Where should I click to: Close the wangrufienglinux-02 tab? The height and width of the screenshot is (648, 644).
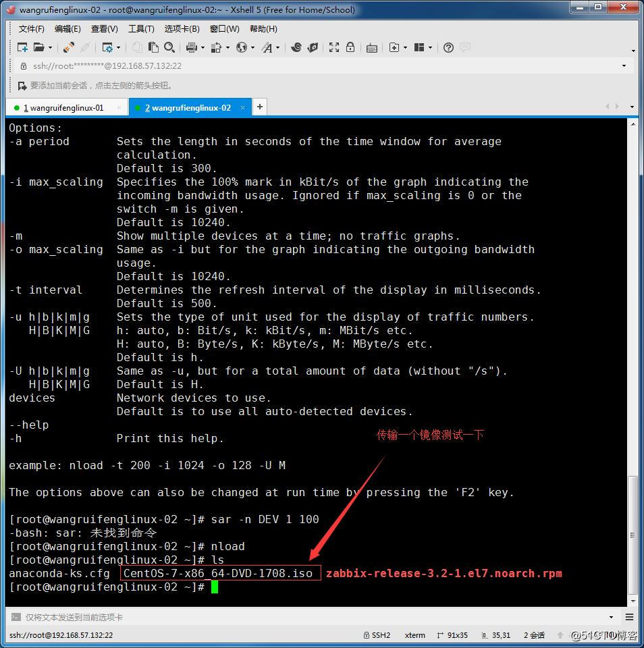pos(242,108)
